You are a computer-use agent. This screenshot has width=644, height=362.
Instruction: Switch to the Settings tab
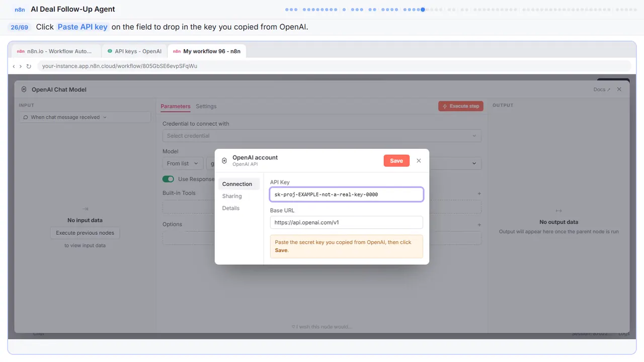tap(206, 107)
